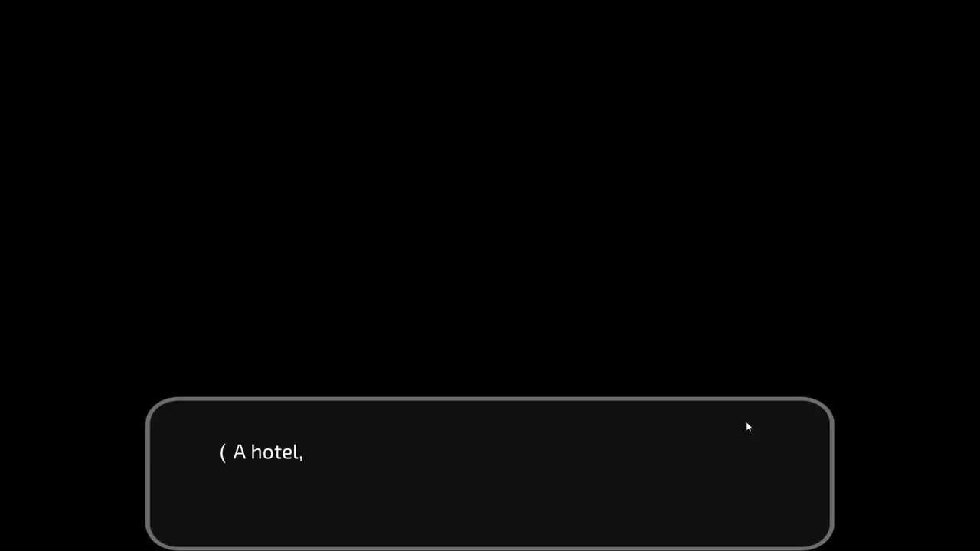The width and height of the screenshot is (980, 551).
Task: Click the center of the black background
Action: 490,199
